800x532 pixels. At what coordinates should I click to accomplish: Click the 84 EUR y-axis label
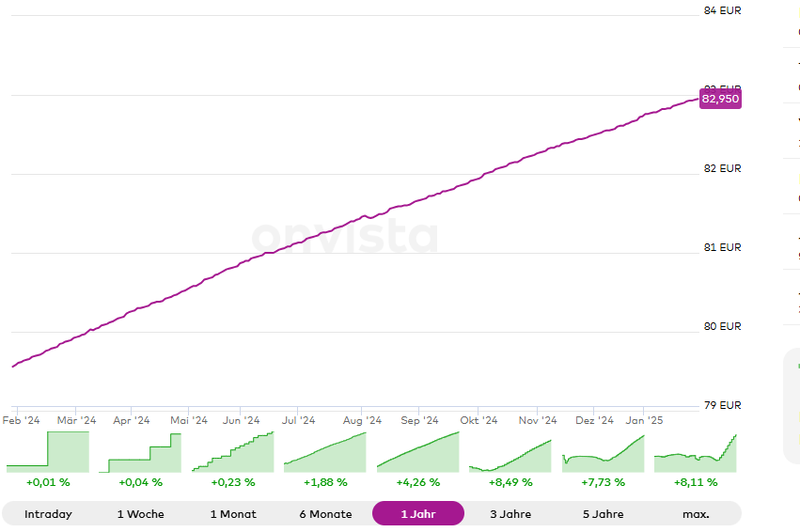tap(723, 10)
